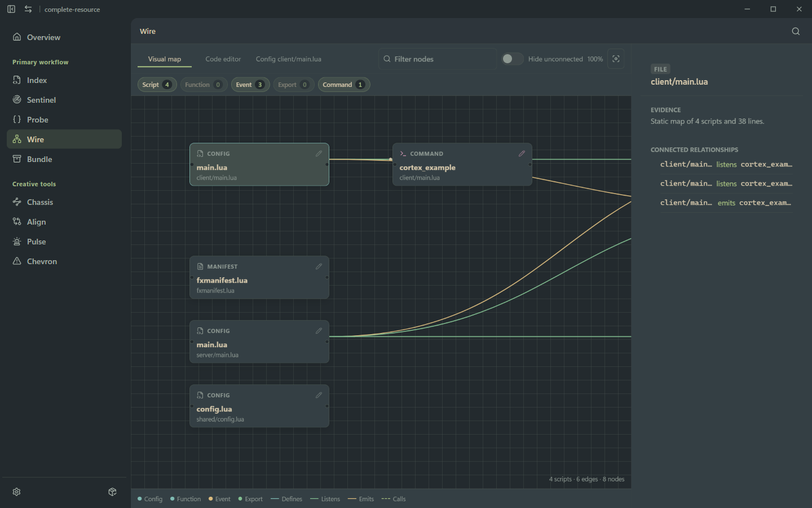This screenshot has height=508, width=812.
Task: Click the MANIFEST file icon on fxmanifest.lua
Action: coord(200,266)
